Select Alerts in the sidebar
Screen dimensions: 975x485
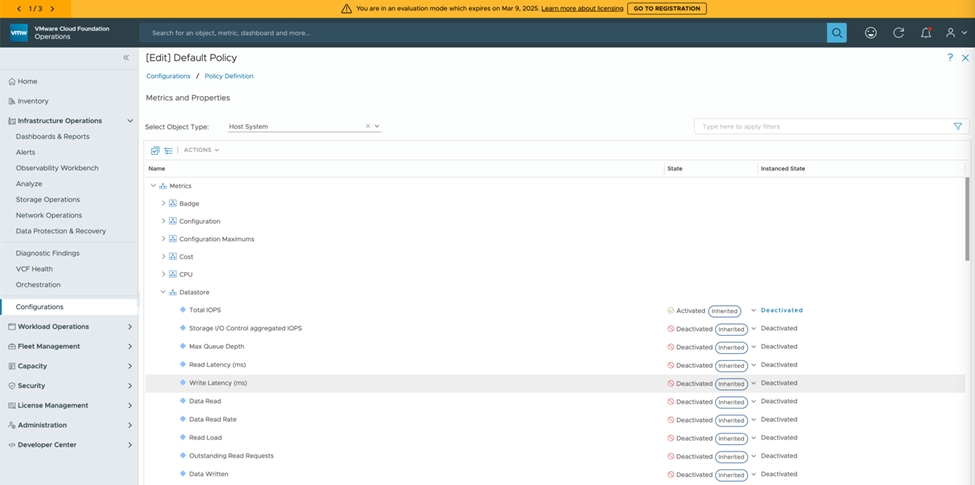(x=26, y=152)
